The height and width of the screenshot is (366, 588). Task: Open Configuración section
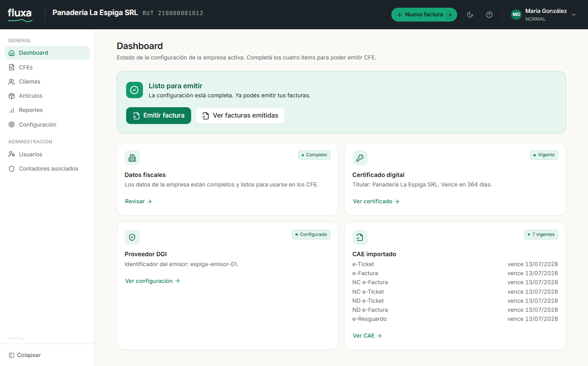tap(47, 124)
